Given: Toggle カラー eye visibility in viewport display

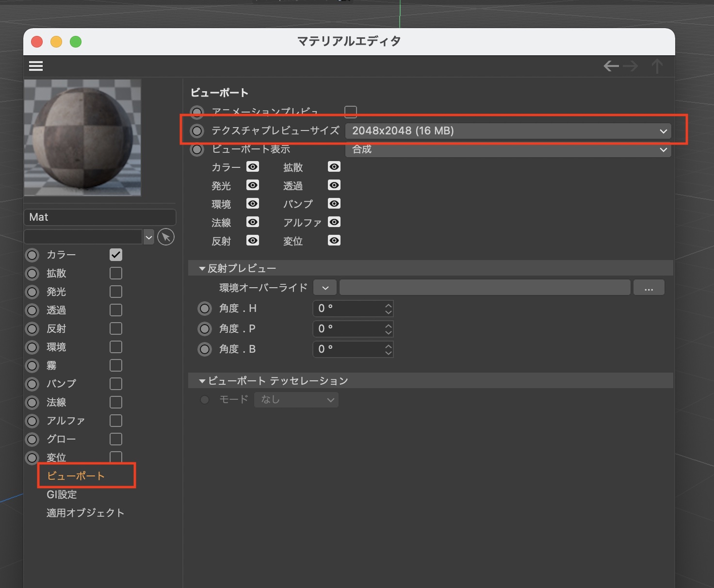Looking at the screenshot, I should point(253,167).
